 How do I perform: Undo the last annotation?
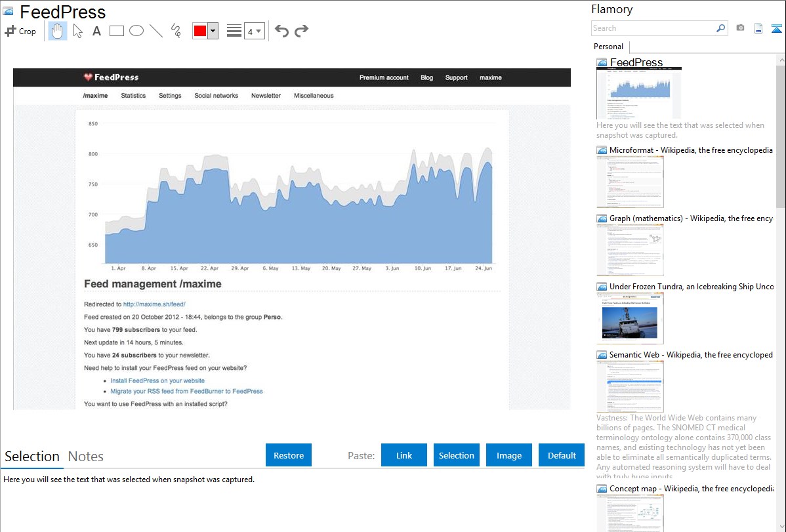281,31
